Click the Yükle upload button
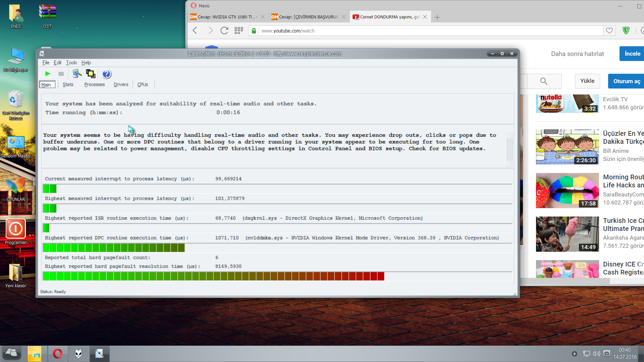Image resolution: width=644 pixels, height=362 pixels. [587, 81]
